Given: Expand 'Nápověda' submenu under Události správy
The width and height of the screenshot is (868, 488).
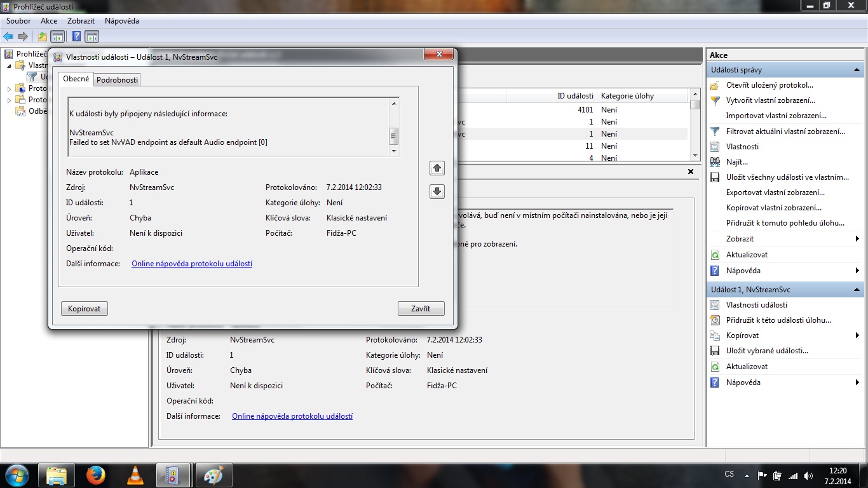Looking at the screenshot, I should 857,271.
